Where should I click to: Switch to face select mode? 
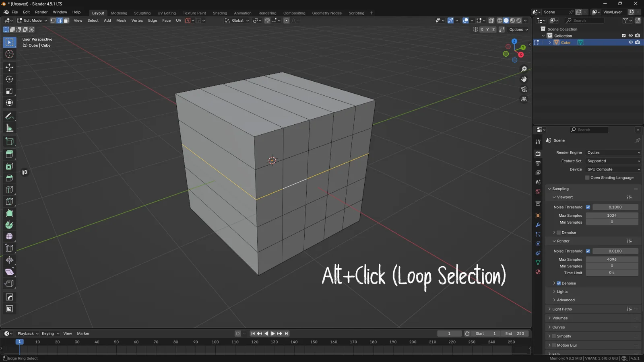[x=66, y=21]
